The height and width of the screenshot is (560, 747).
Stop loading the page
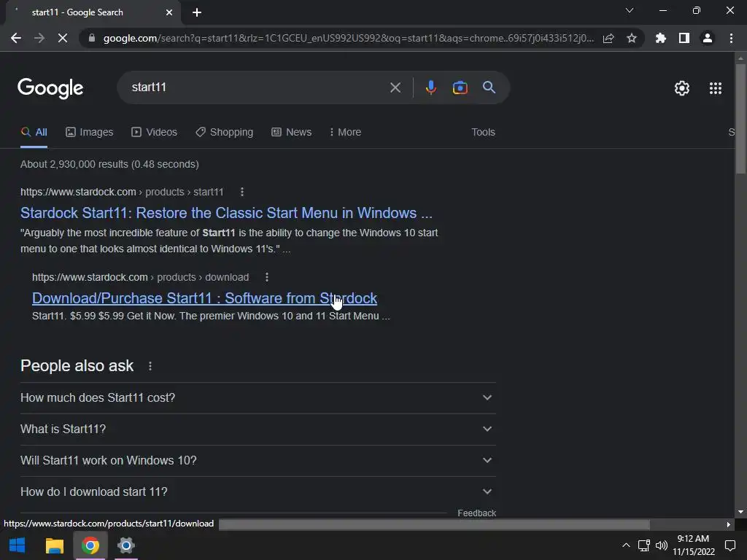pos(63,38)
